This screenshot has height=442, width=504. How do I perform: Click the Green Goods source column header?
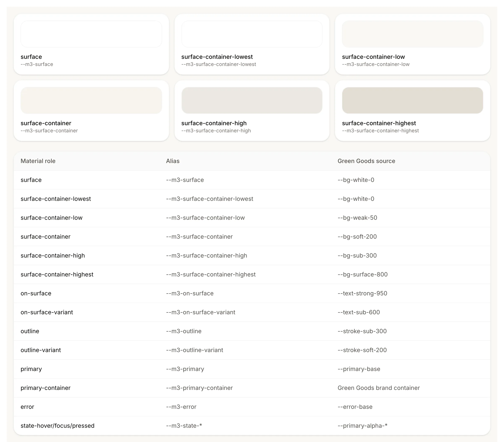(366, 161)
